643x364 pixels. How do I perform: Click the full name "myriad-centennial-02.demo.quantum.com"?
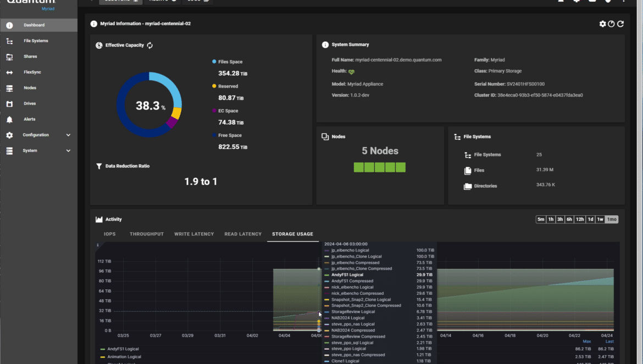pyautogui.click(x=398, y=60)
